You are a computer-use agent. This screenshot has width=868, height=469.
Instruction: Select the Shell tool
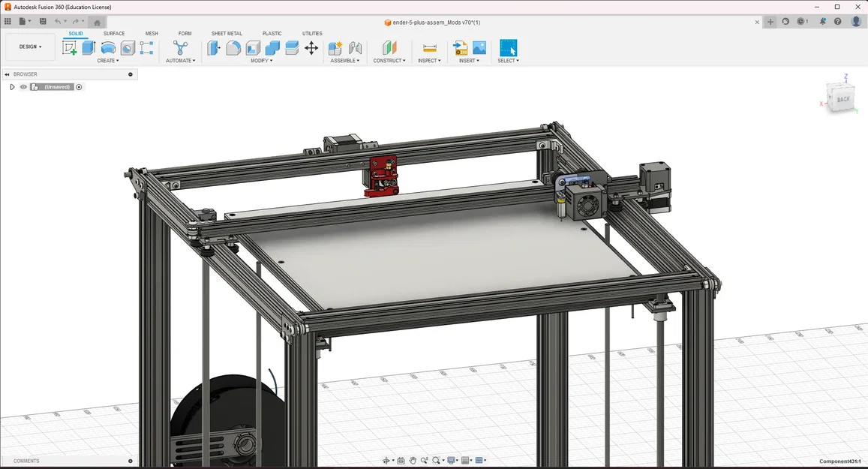[253, 48]
